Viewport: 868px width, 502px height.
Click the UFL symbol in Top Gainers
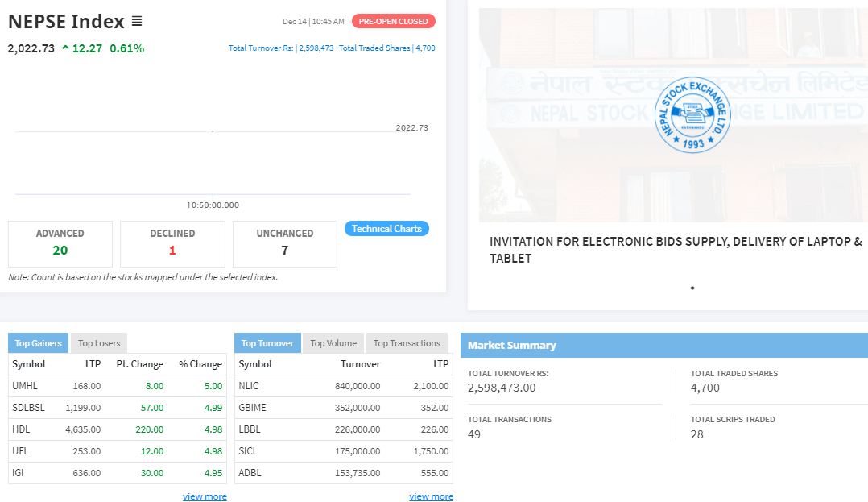pos(20,450)
